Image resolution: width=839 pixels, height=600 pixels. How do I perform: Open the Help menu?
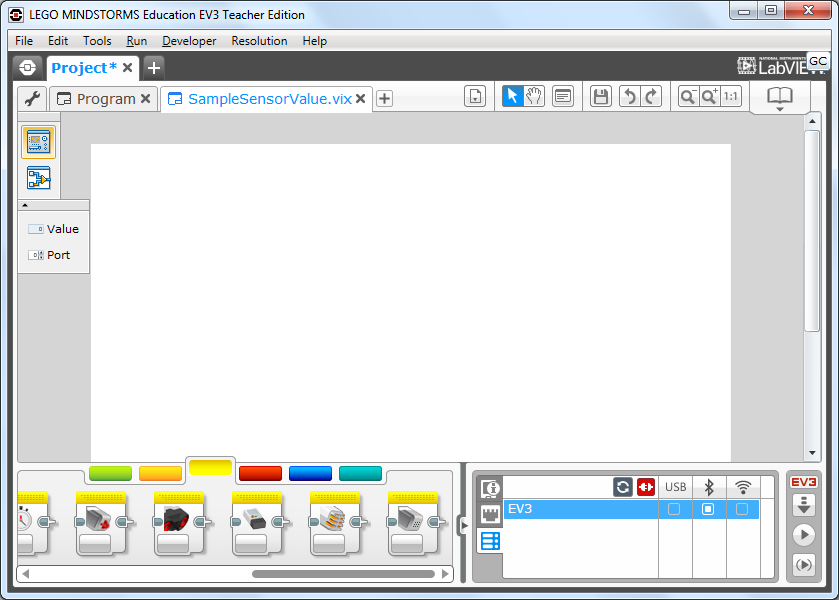click(x=314, y=41)
